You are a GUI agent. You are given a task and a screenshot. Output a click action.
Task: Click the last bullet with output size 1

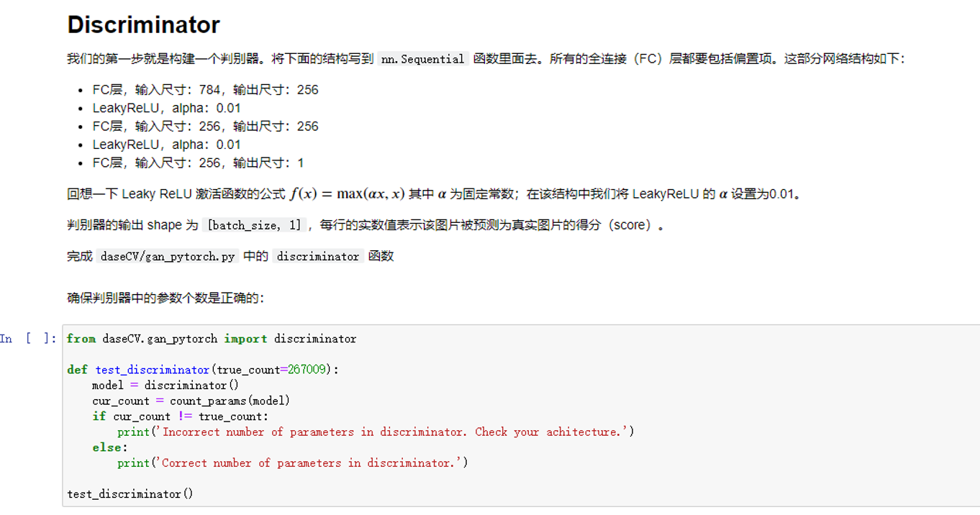click(x=198, y=163)
